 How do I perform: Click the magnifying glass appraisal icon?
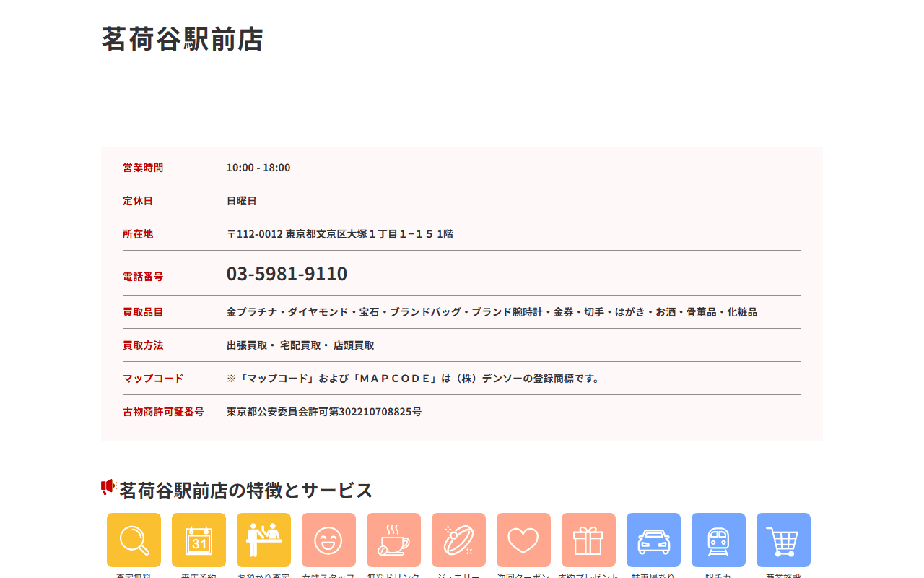134,540
